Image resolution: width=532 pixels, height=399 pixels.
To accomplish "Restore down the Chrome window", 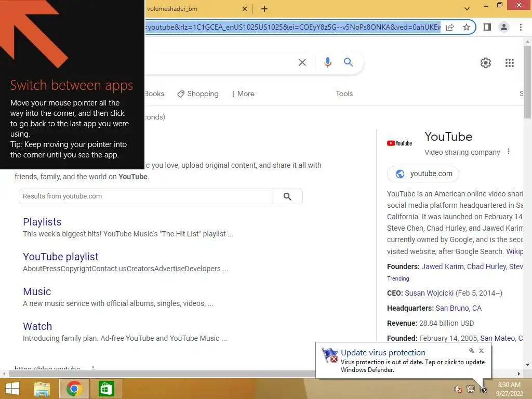I will click(499, 5).
